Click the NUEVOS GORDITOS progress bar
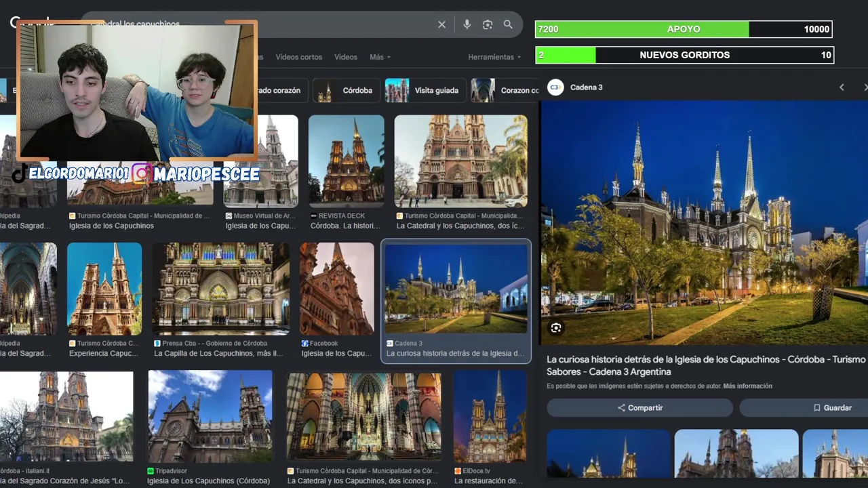 click(x=684, y=55)
